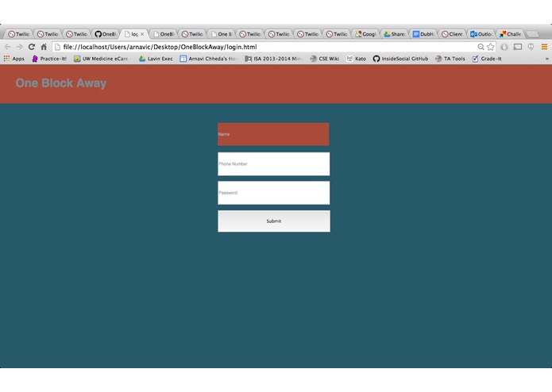Switch to the Share Drive tab
Image resolution: width=552 pixels, height=392 pixels.
tap(394, 34)
